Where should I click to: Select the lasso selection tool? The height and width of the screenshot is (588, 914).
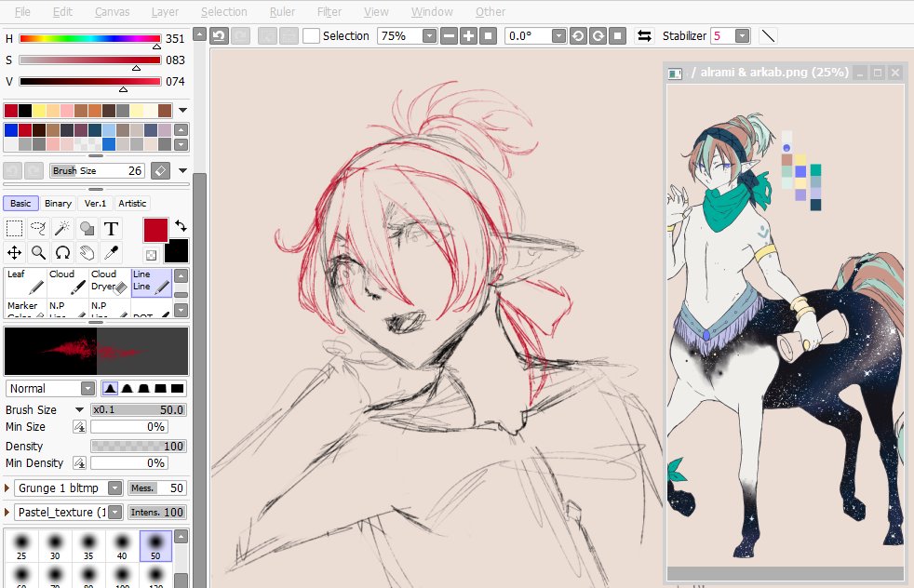tap(38, 228)
